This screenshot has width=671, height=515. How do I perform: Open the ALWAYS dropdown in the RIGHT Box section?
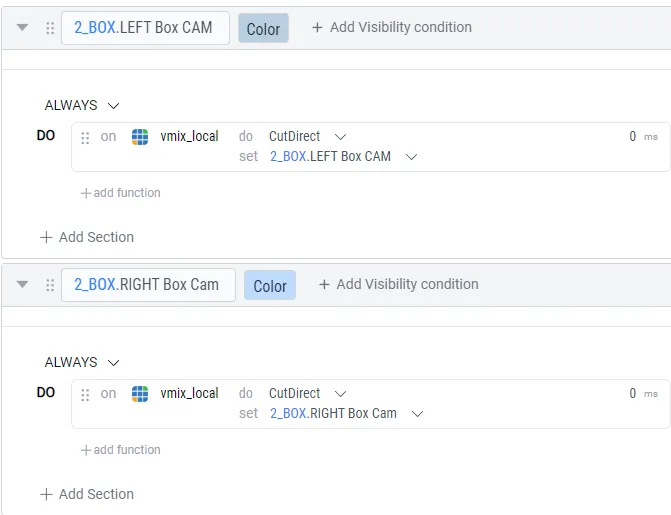(x=82, y=362)
